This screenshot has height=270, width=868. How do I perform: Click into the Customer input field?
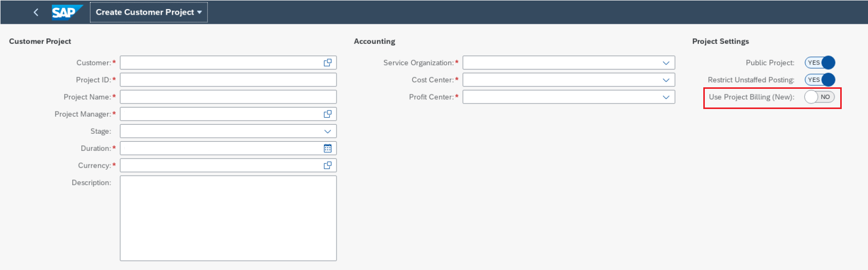220,63
